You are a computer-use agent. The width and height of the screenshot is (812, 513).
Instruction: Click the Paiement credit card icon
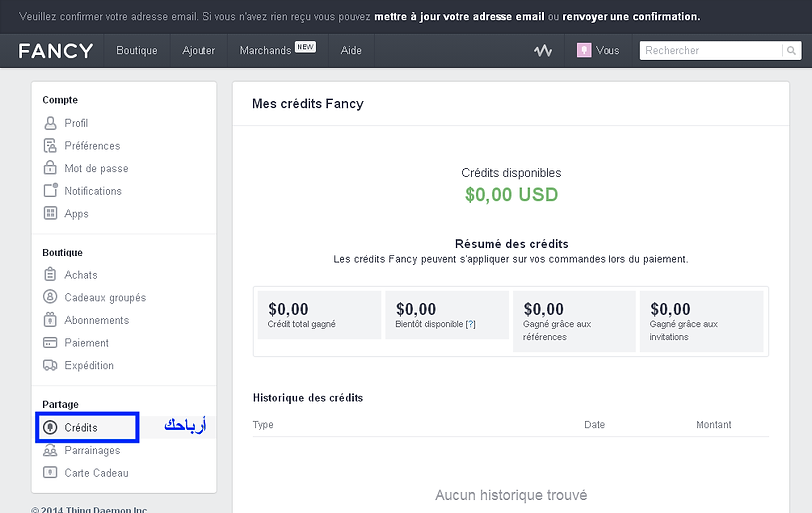51,343
